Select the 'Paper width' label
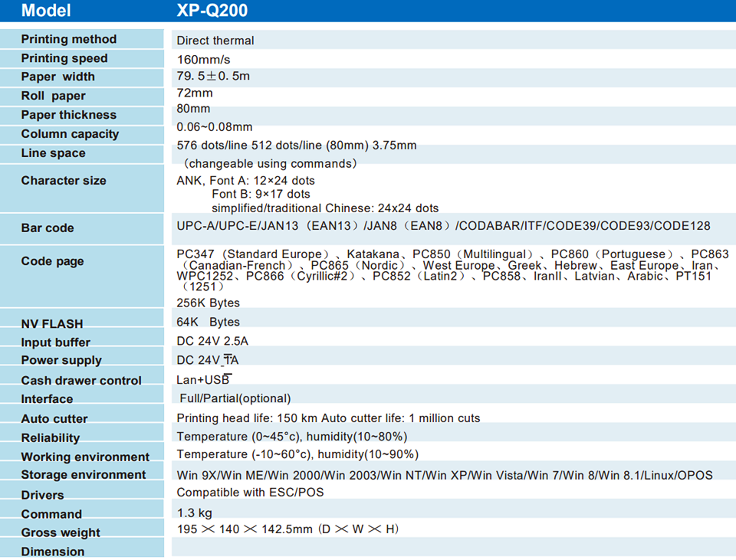The image size is (736, 560). [58, 77]
